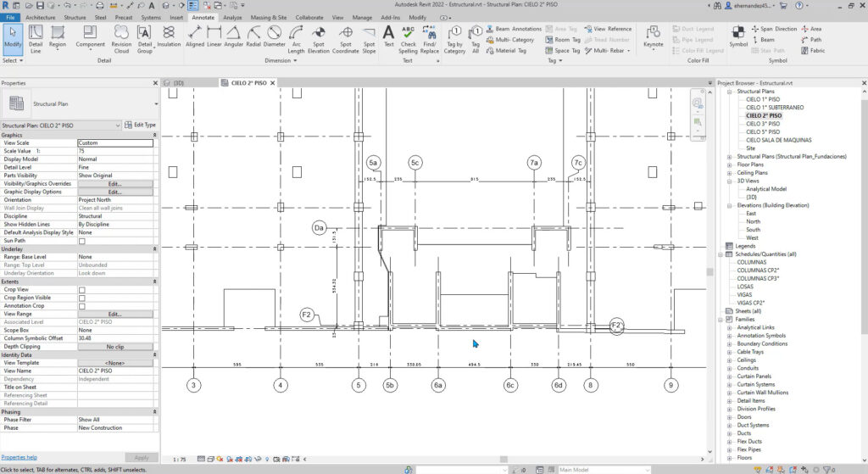Open the Collaborate ribbon tab

(x=309, y=17)
